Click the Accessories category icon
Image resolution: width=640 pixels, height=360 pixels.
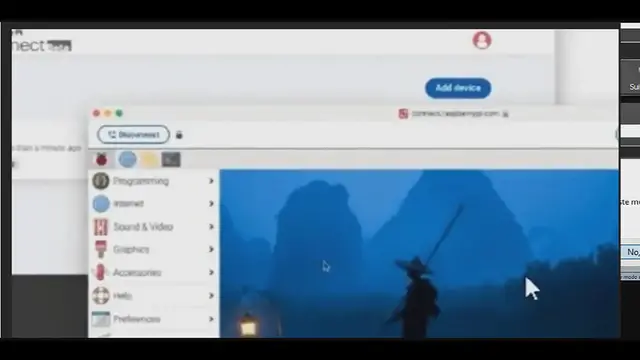pyautogui.click(x=100, y=272)
